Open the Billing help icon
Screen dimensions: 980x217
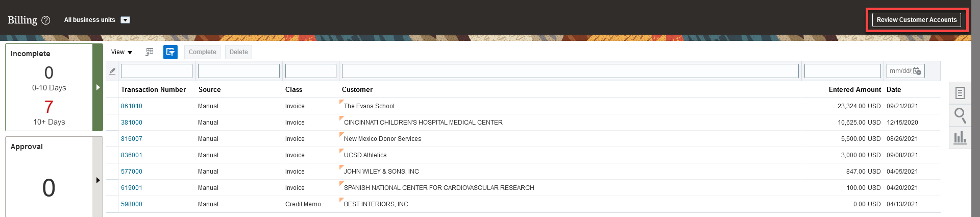[x=46, y=20]
